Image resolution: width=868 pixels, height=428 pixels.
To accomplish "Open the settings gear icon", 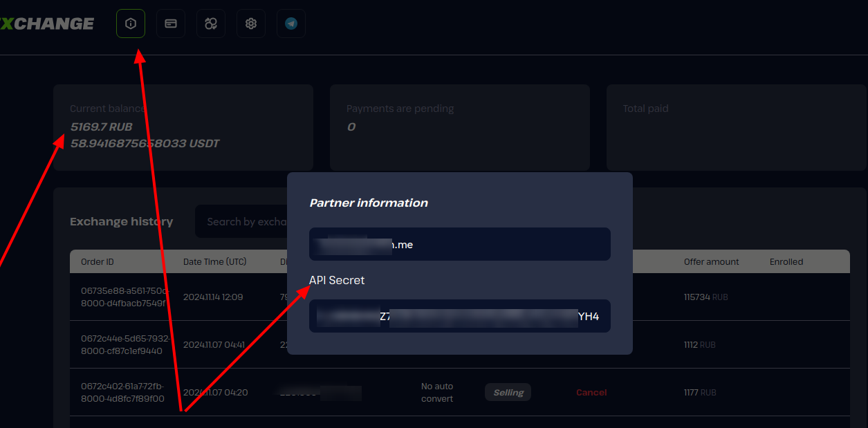I will 251,24.
